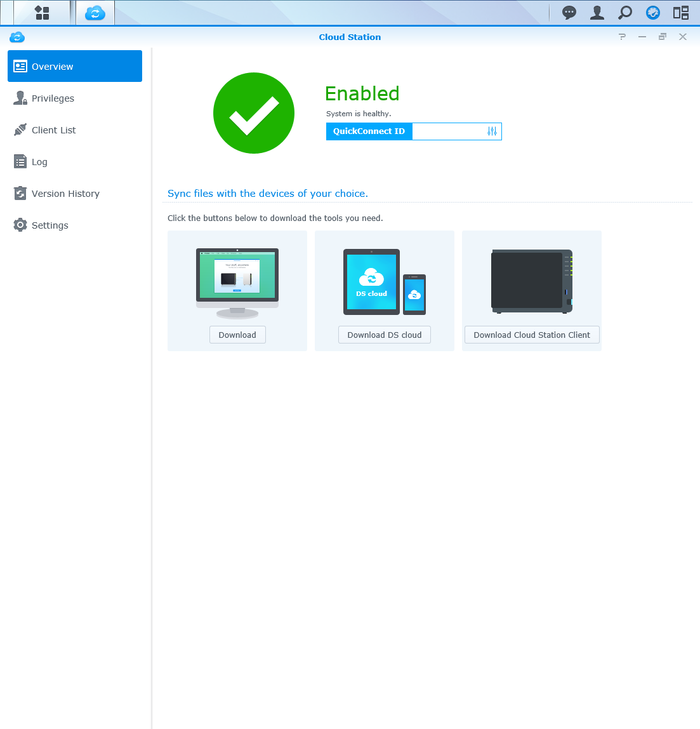Click the desktop computer client image
Screen dimensions: 700x729
(237, 283)
